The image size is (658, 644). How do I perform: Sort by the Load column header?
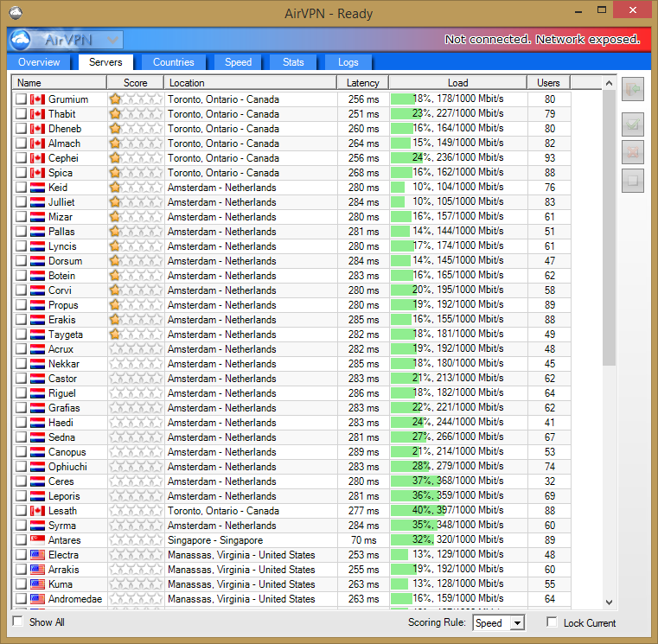457,83
